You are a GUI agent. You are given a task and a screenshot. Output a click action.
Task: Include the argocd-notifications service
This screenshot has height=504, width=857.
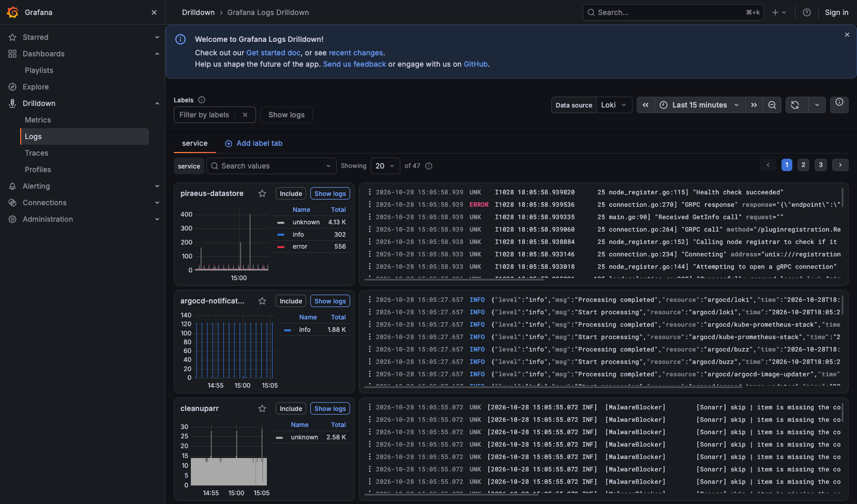point(291,301)
